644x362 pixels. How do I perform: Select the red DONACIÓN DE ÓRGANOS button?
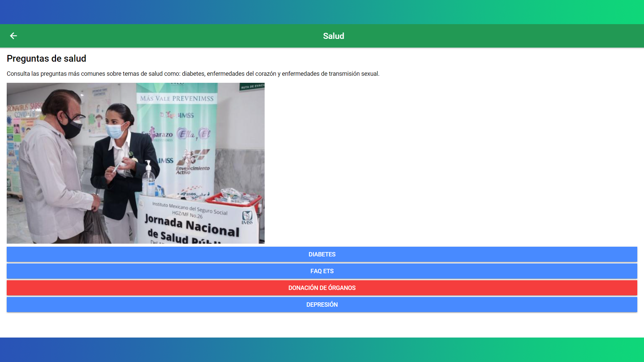coord(322,288)
